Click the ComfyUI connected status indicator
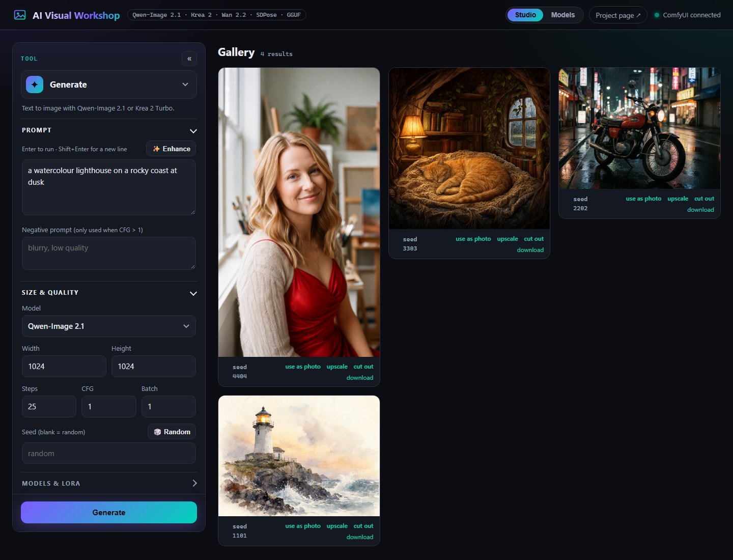This screenshot has width=733, height=560. 687,15
